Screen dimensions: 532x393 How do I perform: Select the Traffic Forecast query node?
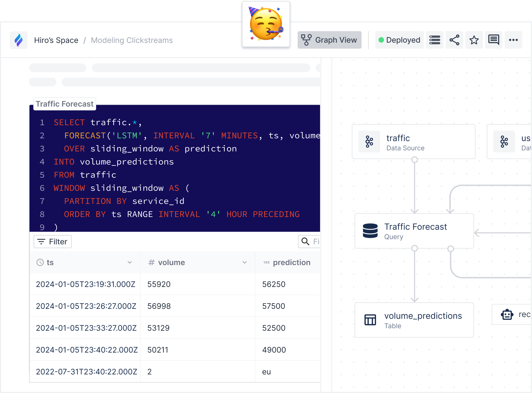coord(414,231)
